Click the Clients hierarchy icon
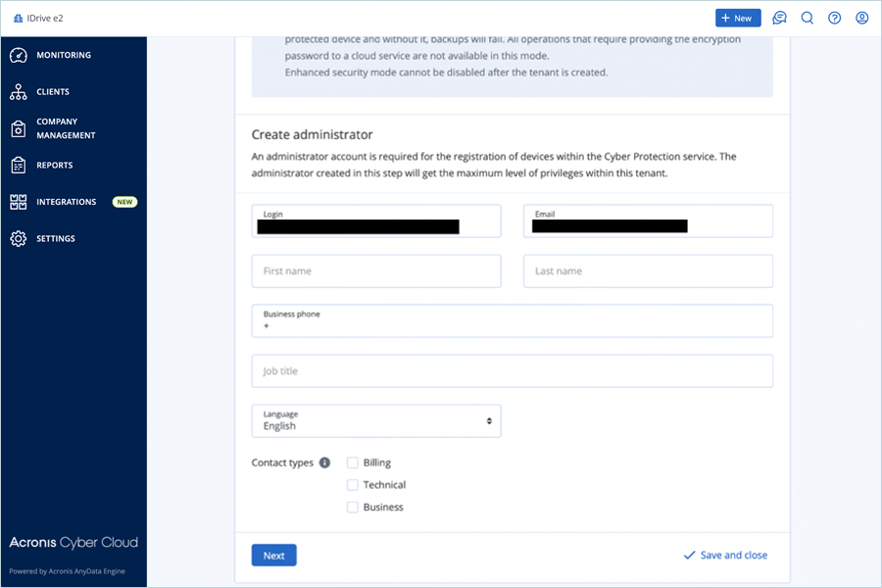 pyautogui.click(x=19, y=92)
